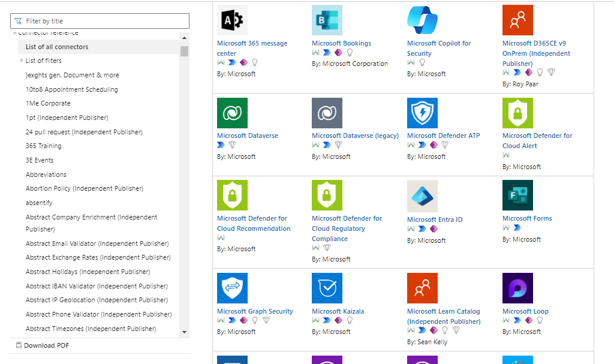Click lightbulb badge under Copilot for Security

(422, 63)
